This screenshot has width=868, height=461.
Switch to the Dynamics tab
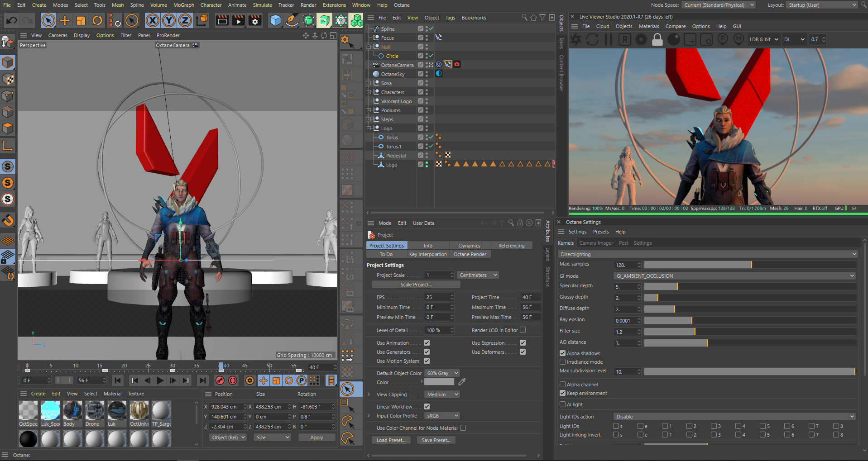tap(470, 246)
